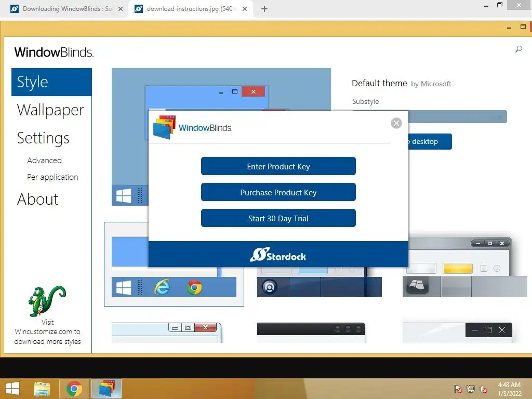Minimize the WindowBlinds application window

(509, 27)
